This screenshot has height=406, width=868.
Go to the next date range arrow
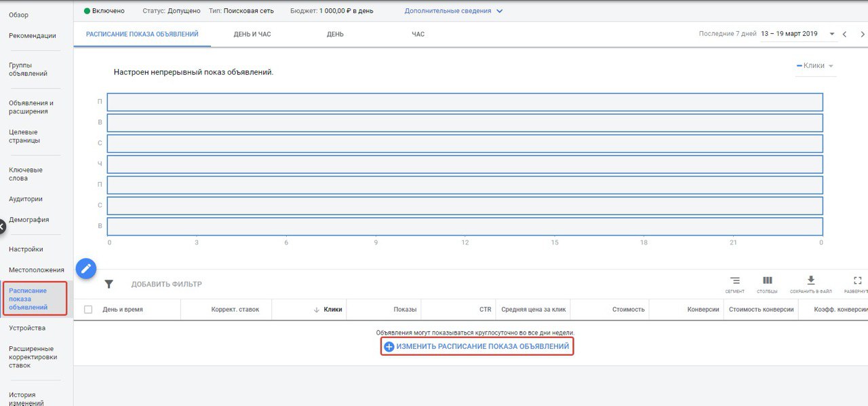click(x=863, y=34)
